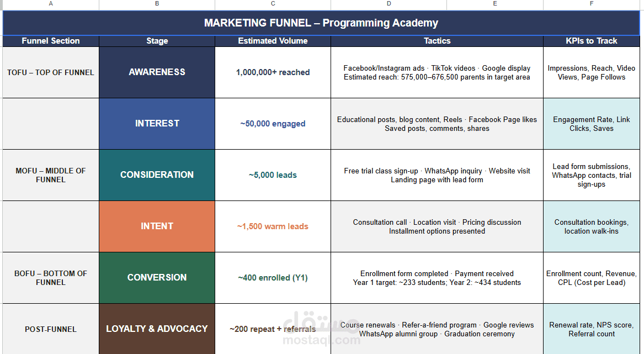Select column F header

pos(592,4)
